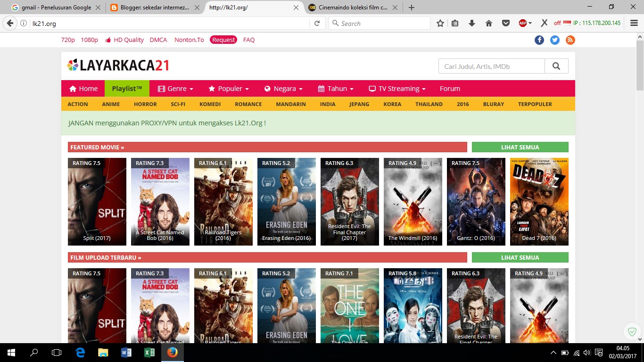The height and width of the screenshot is (362, 644).
Task: Open the Dead 7 (2016) poster
Action: click(x=539, y=202)
